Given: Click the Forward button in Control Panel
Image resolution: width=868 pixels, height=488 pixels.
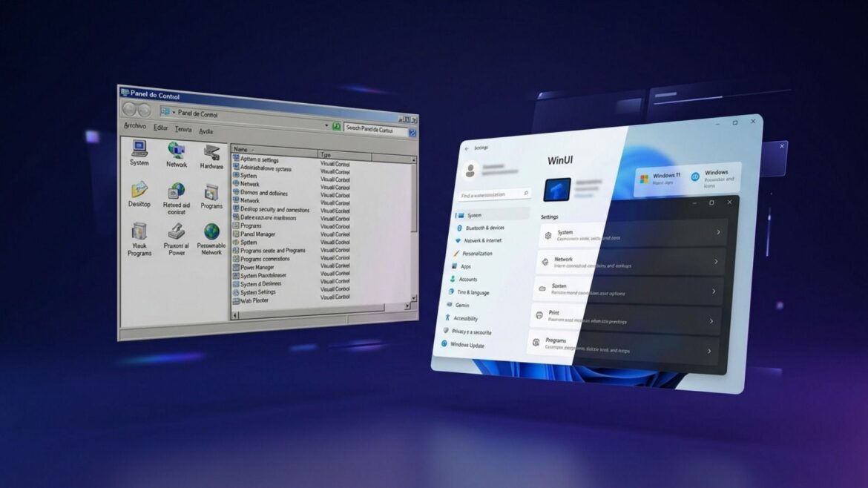Looking at the screenshot, I should [144, 110].
